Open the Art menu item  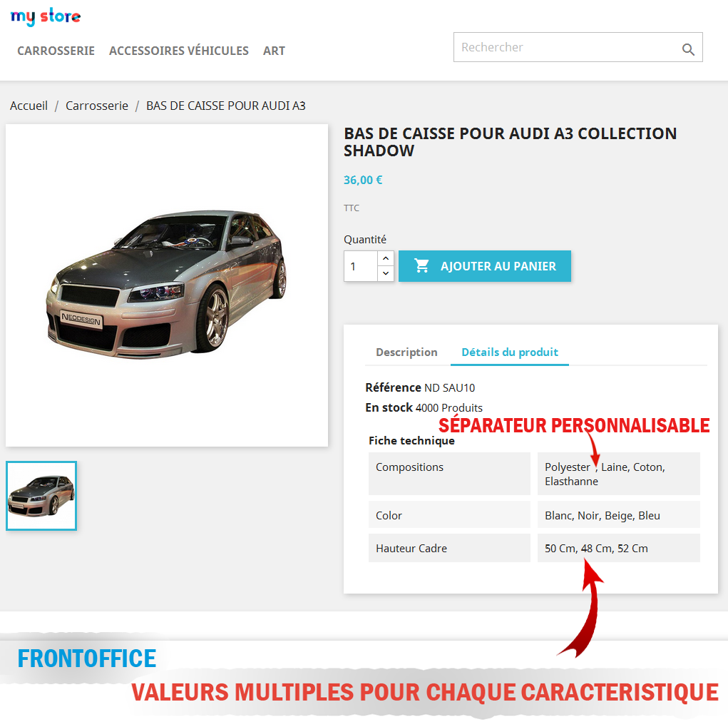[x=274, y=51]
